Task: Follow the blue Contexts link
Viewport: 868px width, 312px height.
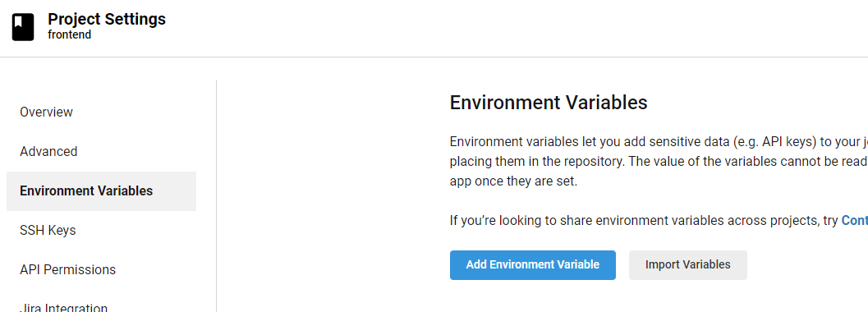Action: pos(855,221)
